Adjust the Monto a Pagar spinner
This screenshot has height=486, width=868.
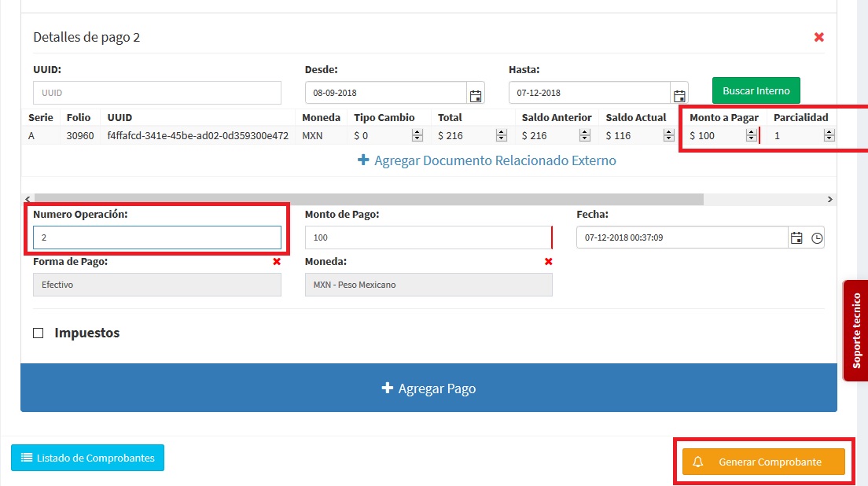(750, 136)
